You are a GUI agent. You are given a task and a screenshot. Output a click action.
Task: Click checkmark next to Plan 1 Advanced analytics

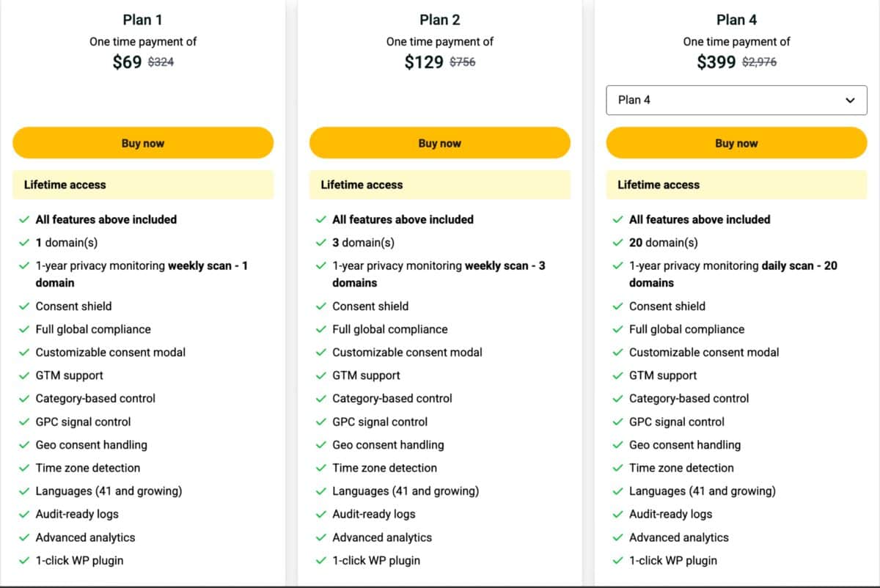tap(25, 537)
